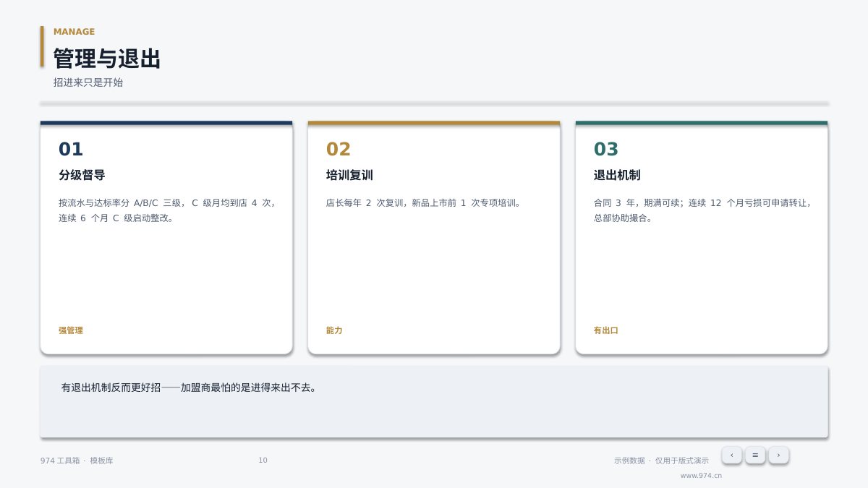The image size is (868, 488).
Task: Click the note 有退出机制反而更好招
Action: [190, 388]
